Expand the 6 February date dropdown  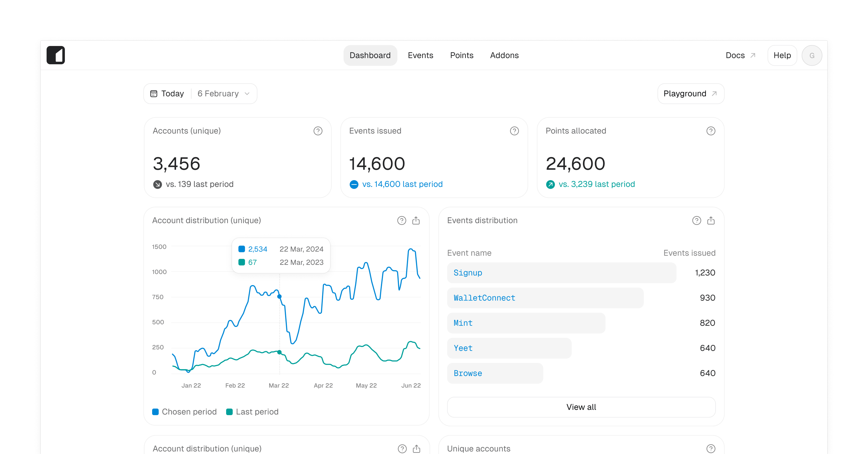(x=224, y=94)
